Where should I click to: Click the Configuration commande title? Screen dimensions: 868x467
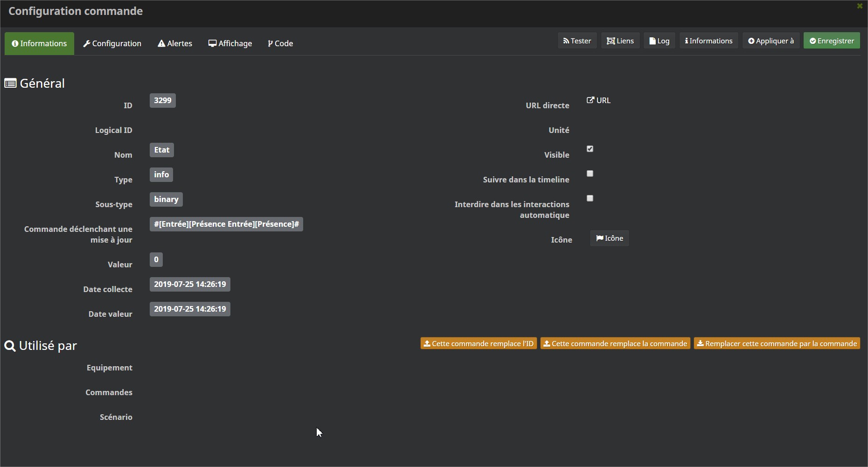click(x=76, y=11)
